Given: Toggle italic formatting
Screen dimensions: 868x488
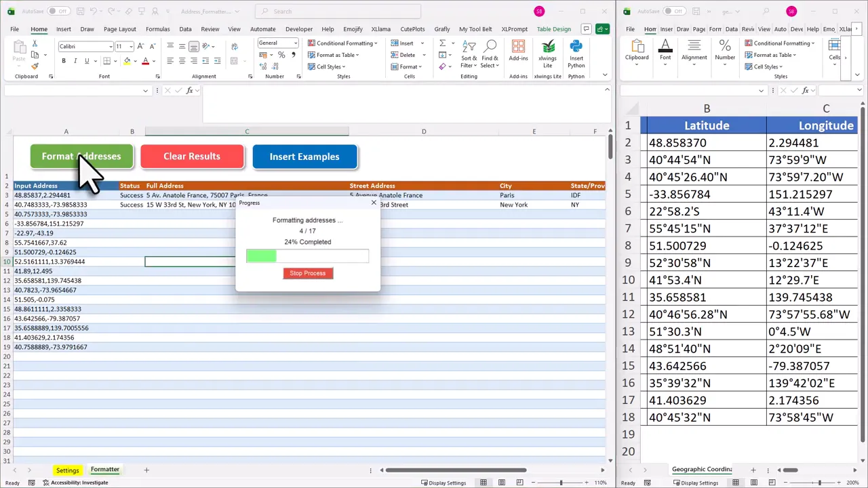Looking at the screenshot, I should (x=75, y=60).
